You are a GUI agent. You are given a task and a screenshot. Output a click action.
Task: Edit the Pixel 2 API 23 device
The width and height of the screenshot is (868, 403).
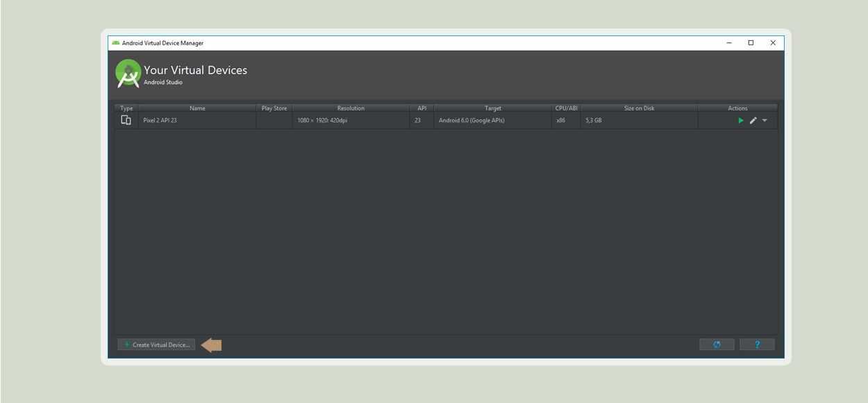[753, 120]
